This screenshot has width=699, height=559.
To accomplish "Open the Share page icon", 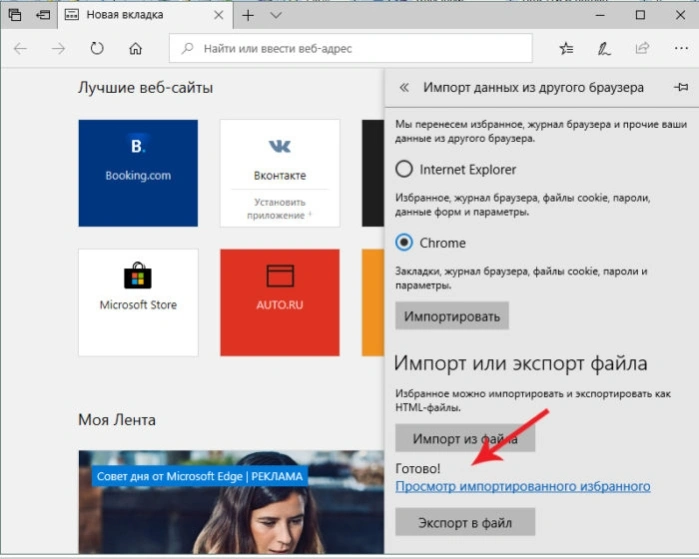I will coord(642,48).
